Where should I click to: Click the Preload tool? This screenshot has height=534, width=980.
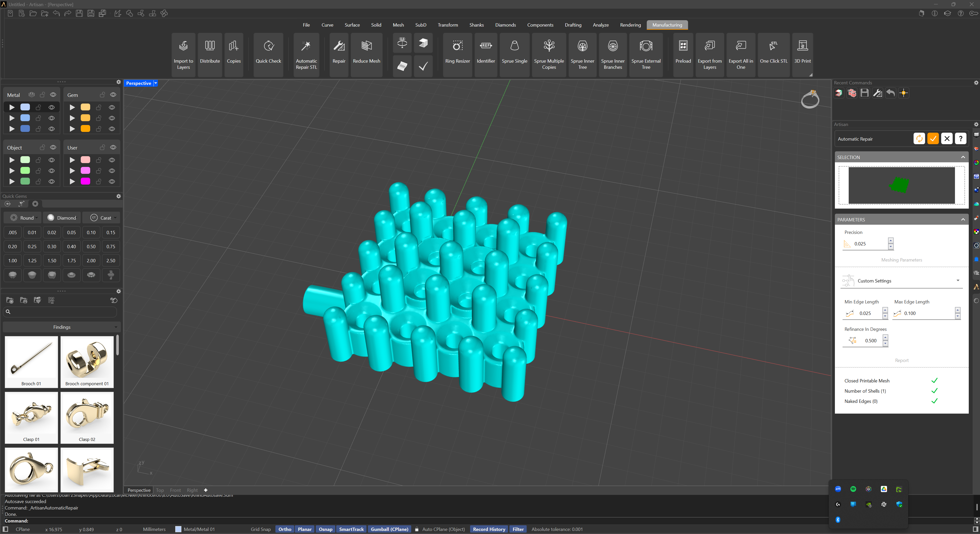[x=683, y=55]
